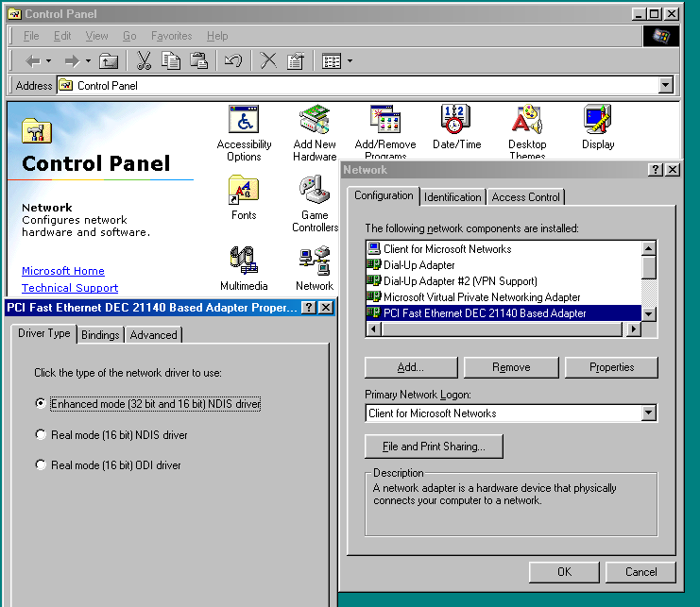Click the Control Panel folder icon in address bar

66,85
